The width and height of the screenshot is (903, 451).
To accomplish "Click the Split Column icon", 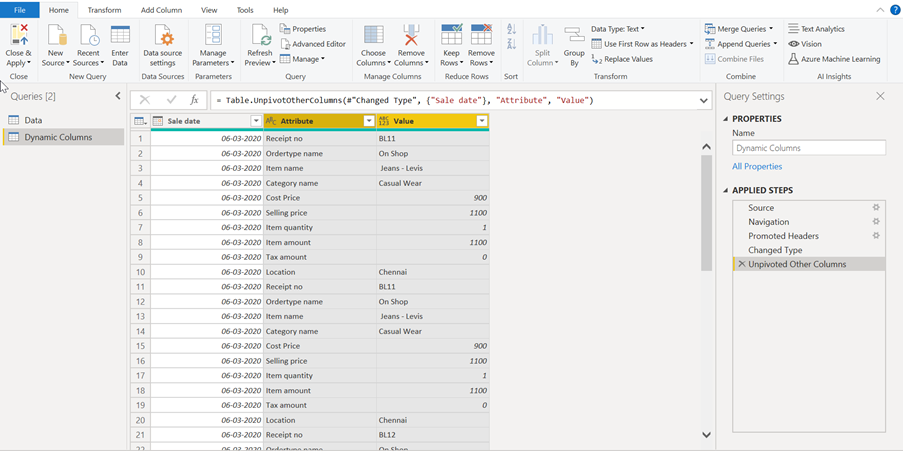I will (x=542, y=35).
